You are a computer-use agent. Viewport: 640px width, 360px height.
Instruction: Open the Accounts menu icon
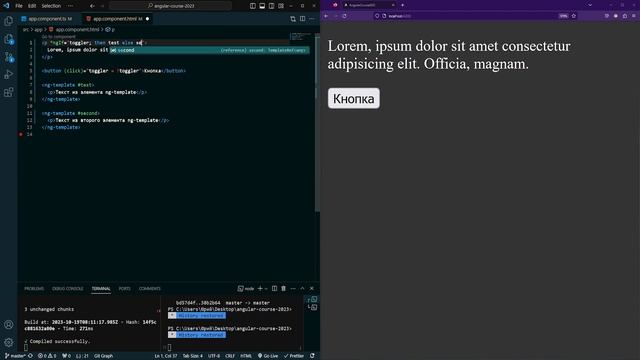coord(9,325)
